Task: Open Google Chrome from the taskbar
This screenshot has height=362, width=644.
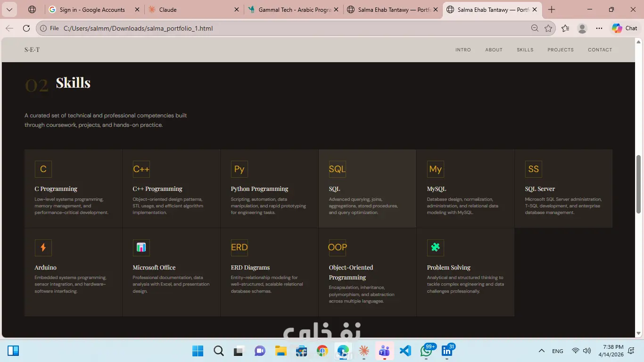Action: pos(322,351)
